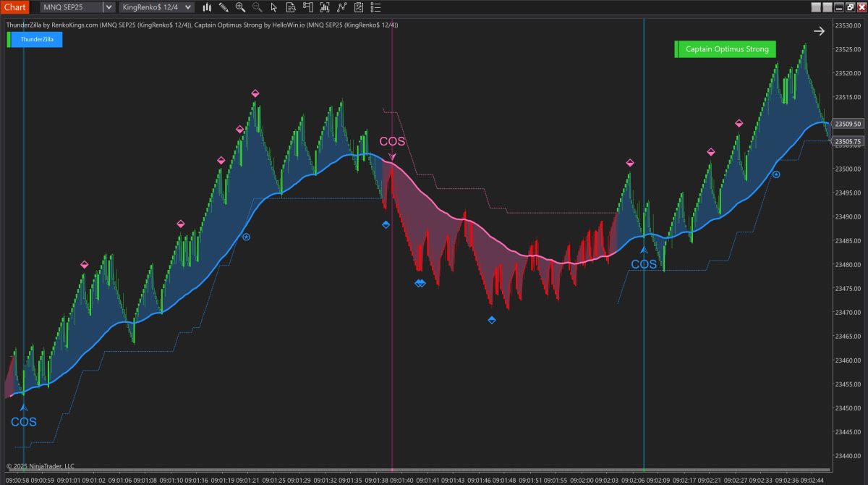Open the Bars style icon in toolbar
Viewport: 868px width, 485px height.
pos(207,7)
